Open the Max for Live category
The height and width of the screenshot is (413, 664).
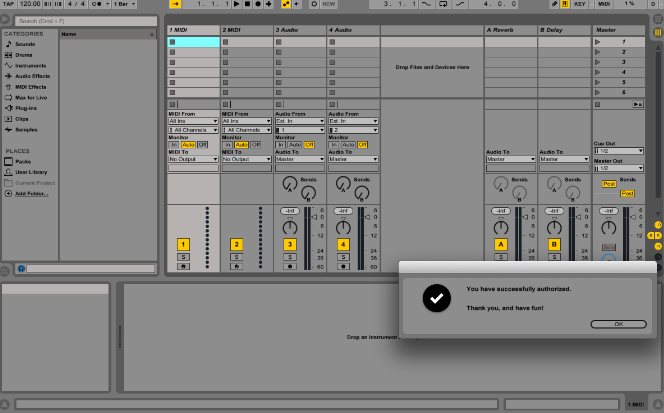click(31, 97)
